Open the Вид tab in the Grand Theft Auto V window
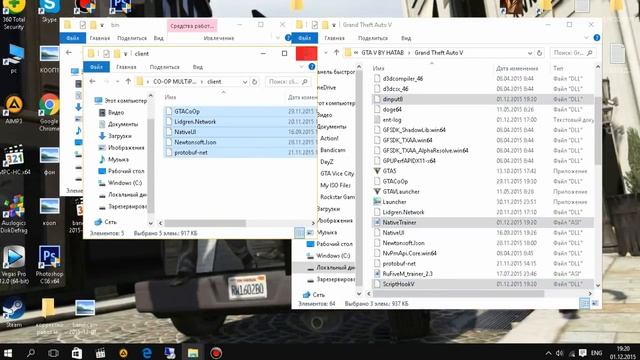The width and height of the screenshot is (640, 360). point(406,38)
